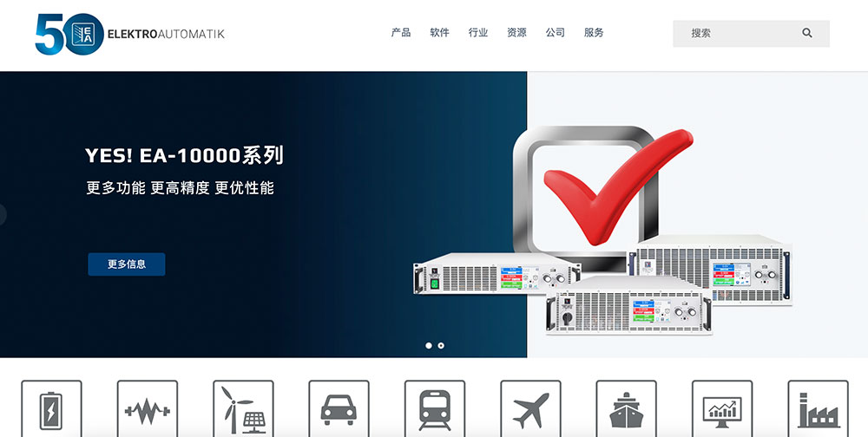Select the railway train icon

click(x=435, y=408)
